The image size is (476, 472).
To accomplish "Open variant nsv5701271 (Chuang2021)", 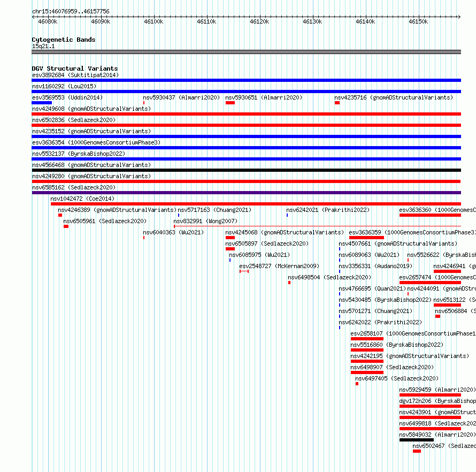I will (x=375, y=311).
